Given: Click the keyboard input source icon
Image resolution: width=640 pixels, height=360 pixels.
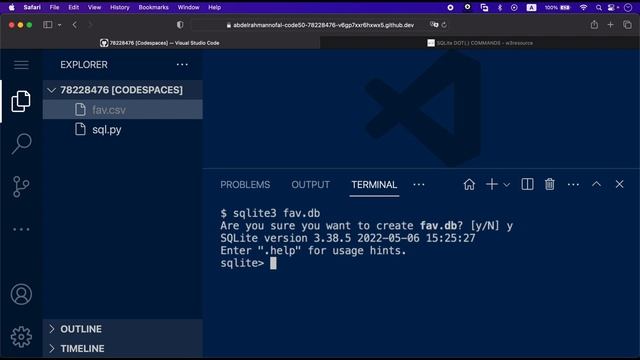Looking at the screenshot, I should [x=531, y=7].
